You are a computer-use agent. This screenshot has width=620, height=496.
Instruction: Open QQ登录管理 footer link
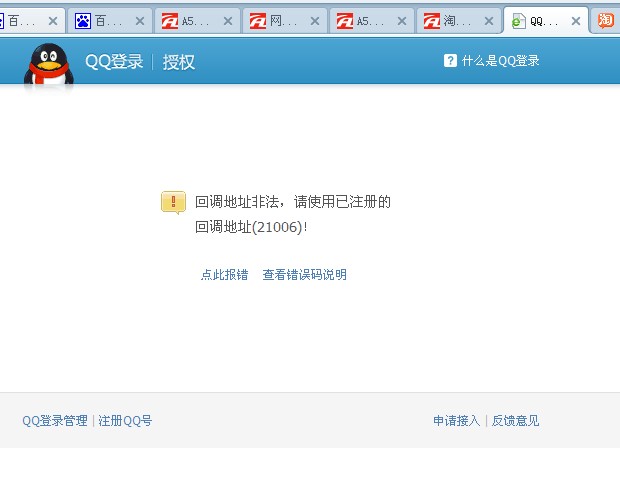tap(55, 420)
